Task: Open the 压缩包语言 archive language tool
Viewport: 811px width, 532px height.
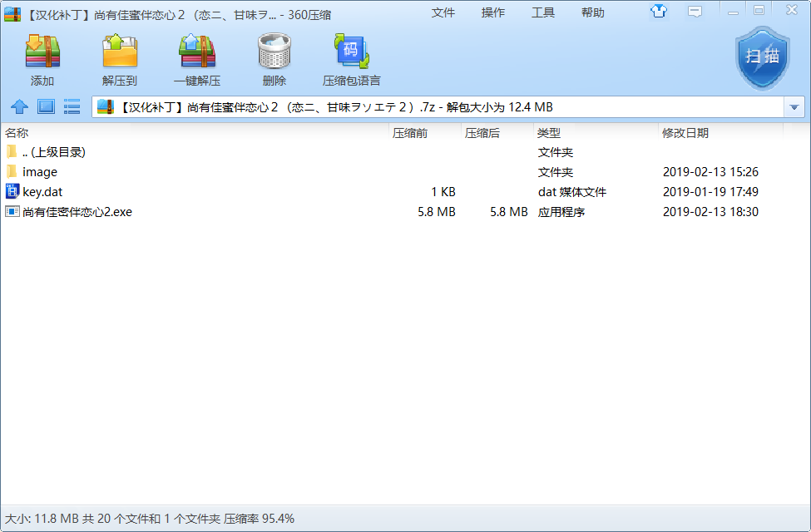Action: [351, 52]
